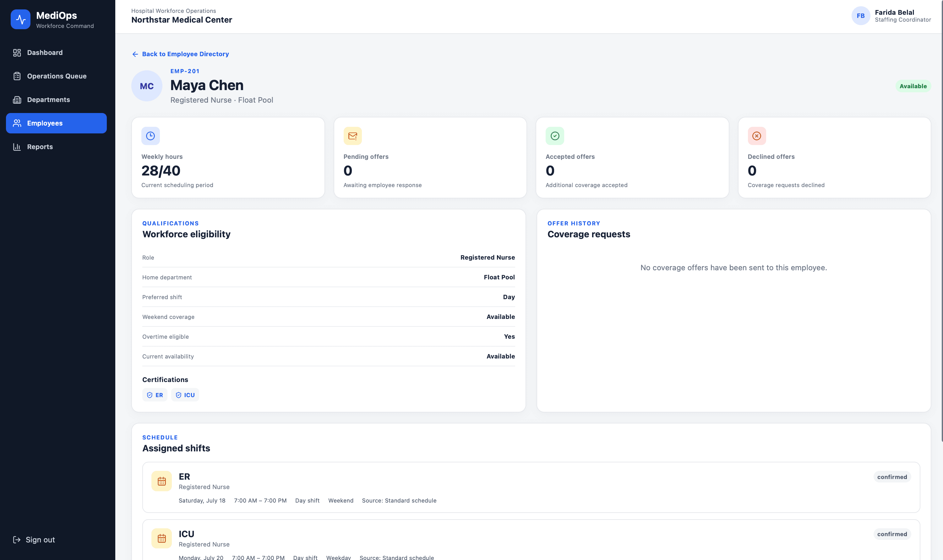Click the Maya Chen name heading
Screen dimensions: 943x560
point(207,85)
